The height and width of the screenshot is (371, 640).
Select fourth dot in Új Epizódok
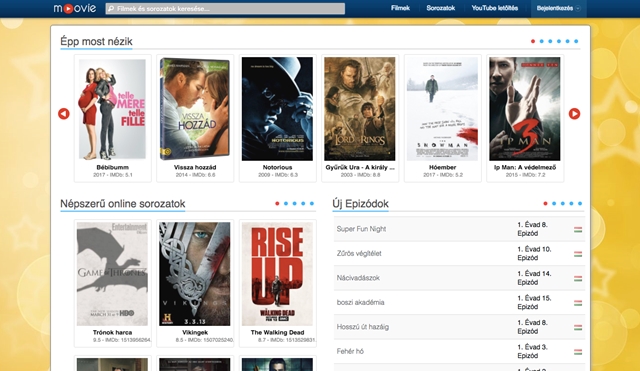coord(571,203)
